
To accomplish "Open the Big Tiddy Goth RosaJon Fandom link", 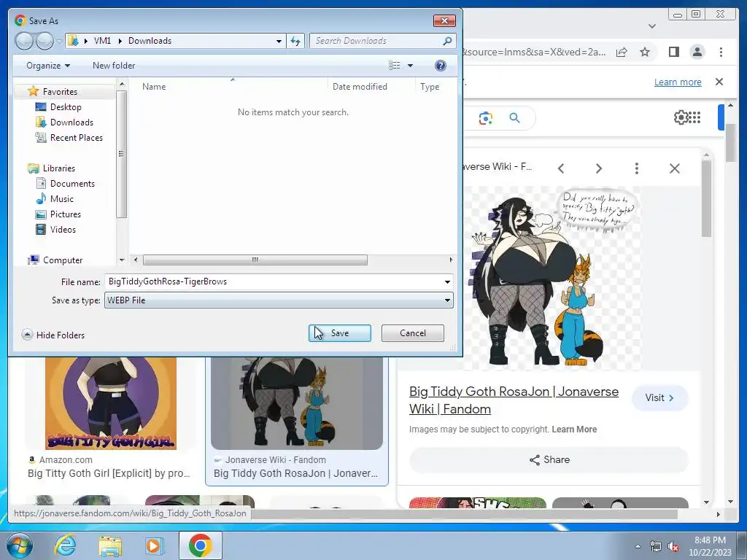I will tap(514, 400).
